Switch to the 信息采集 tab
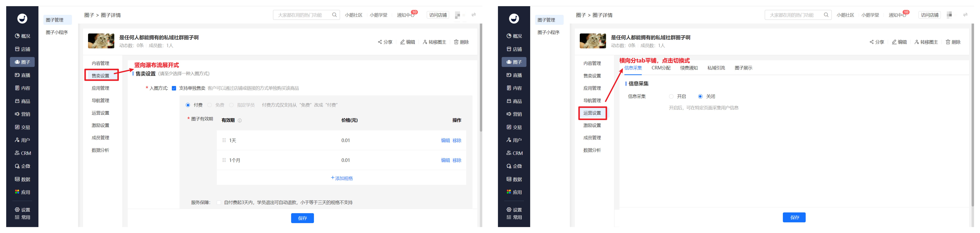 [x=633, y=68]
